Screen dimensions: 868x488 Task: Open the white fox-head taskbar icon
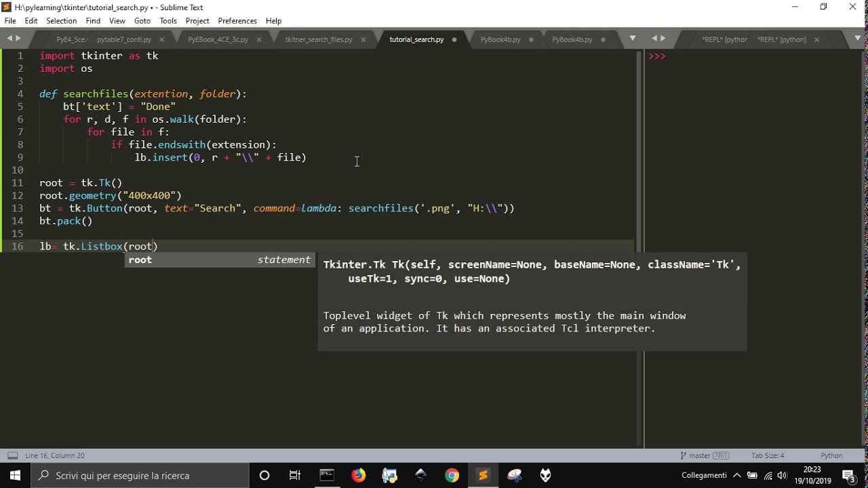pos(545,475)
